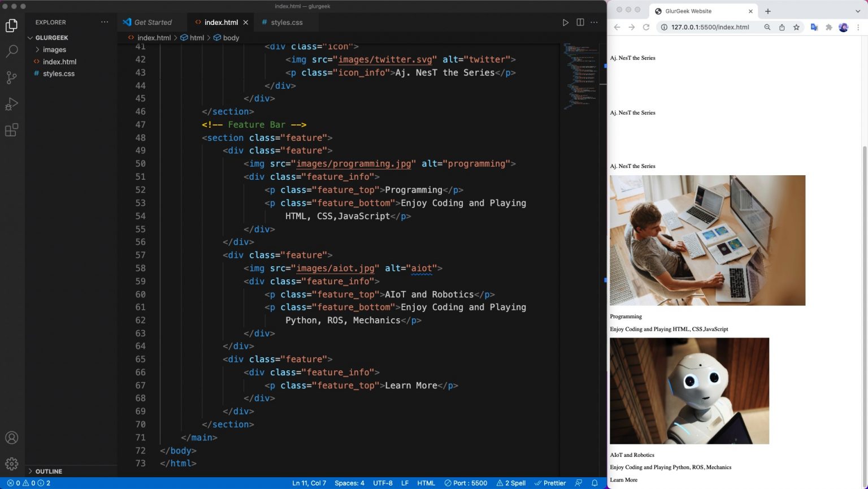Open the Source Control view
This screenshot has height=489, width=868.
point(11,77)
